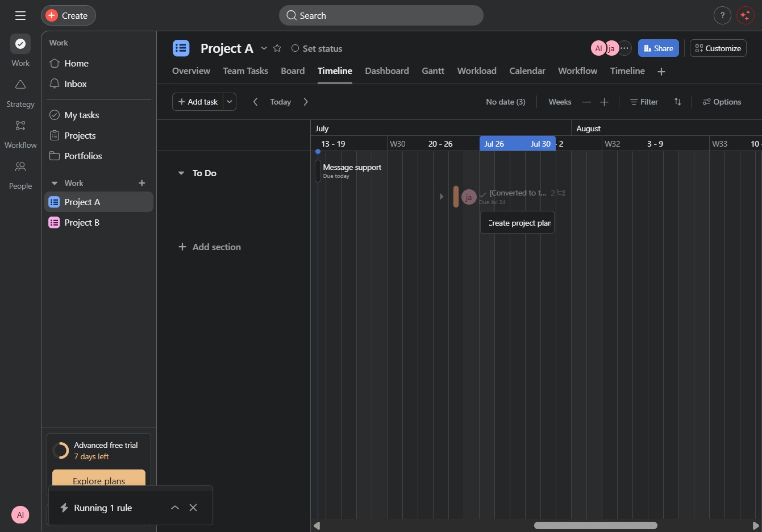Collapse the To Do section
762x532 pixels.
tap(181, 173)
